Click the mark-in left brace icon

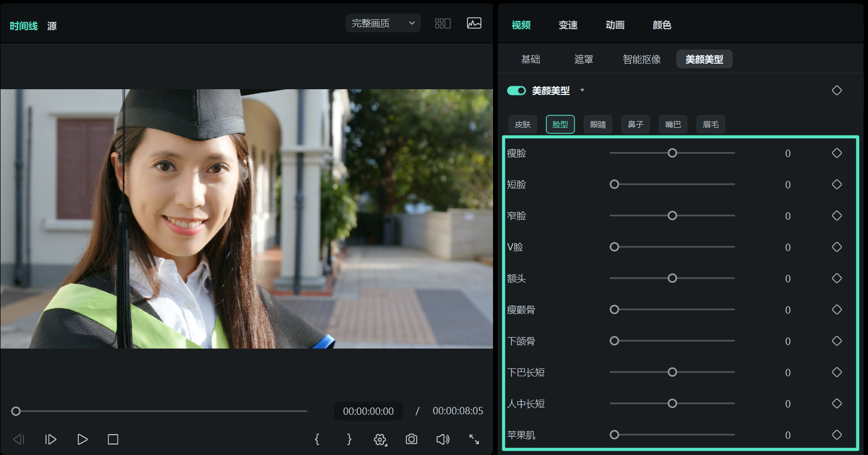[317, 439]
